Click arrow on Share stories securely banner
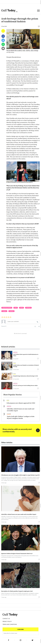 point(38,430)
